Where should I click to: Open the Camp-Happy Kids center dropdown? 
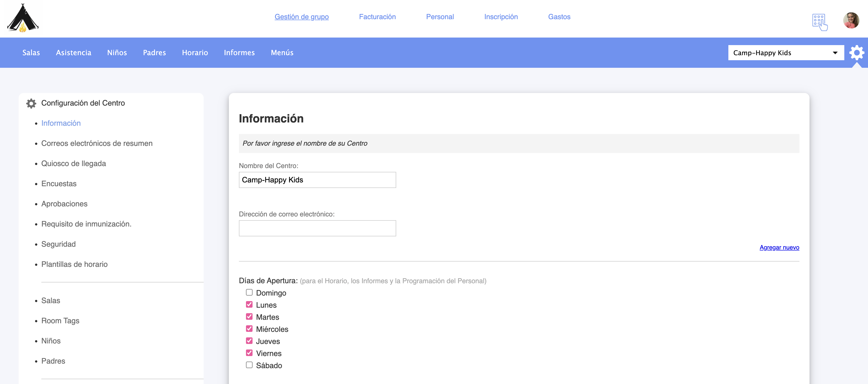pyautogui.click(x=785, y=53)
